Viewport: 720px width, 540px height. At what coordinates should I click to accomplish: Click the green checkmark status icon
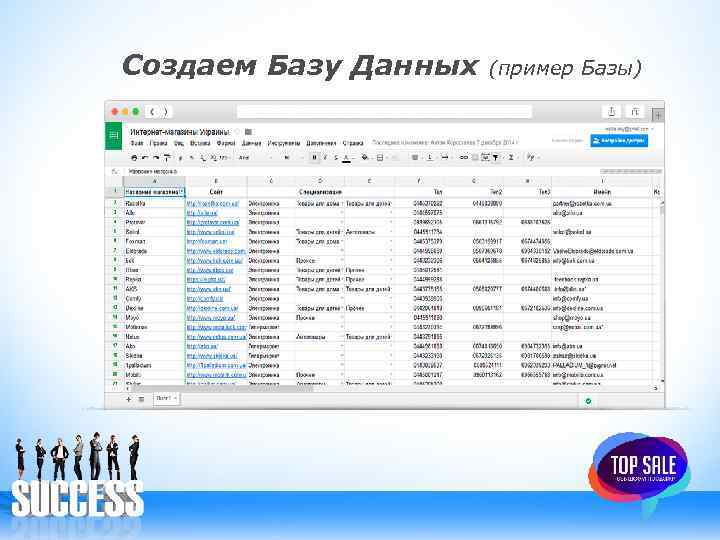(x=588, y=401)
